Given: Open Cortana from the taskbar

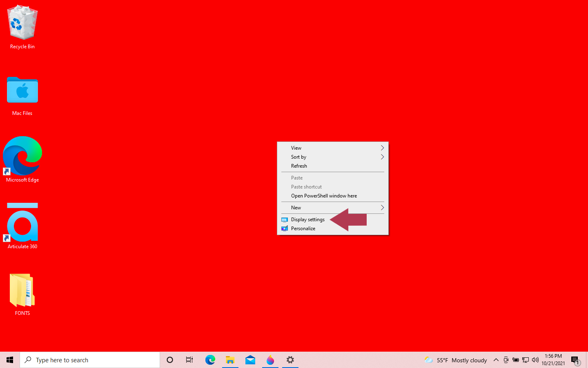Looking at the screenshot, I should tap(169, 360).
